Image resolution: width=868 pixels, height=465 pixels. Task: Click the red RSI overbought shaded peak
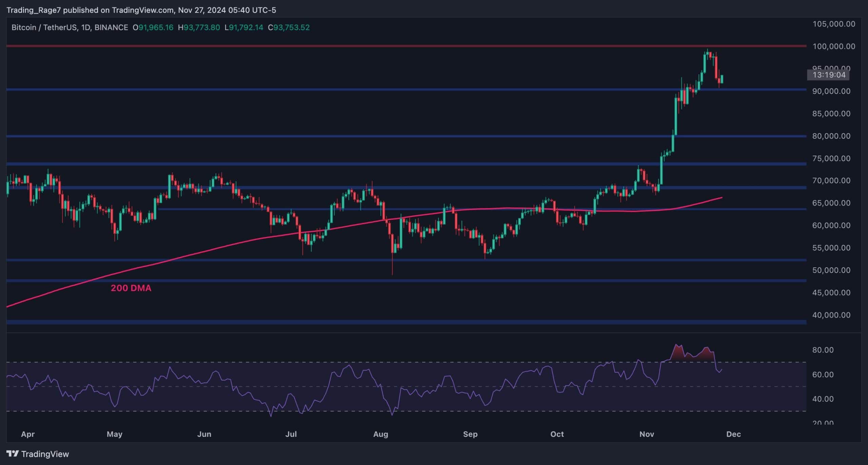coord(678,353)
